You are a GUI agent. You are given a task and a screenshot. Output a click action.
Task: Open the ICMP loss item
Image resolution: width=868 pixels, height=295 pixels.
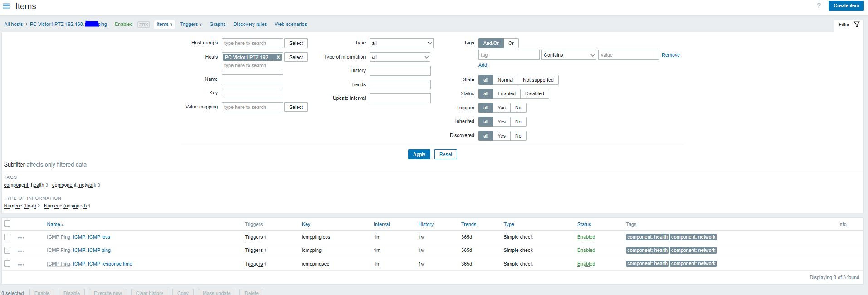91,237
